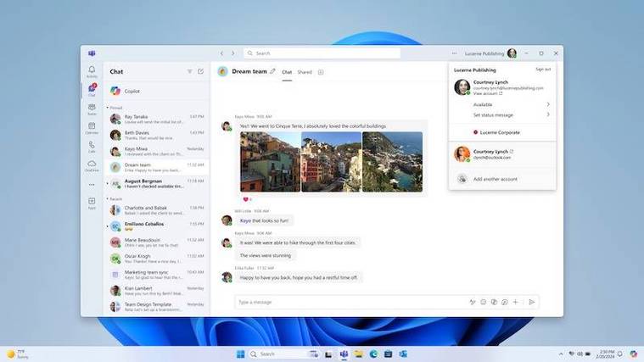644x362 pixels.
Task: Open the Calls section in sidebar
Action: pyautogui.click(x=92, y=146)
